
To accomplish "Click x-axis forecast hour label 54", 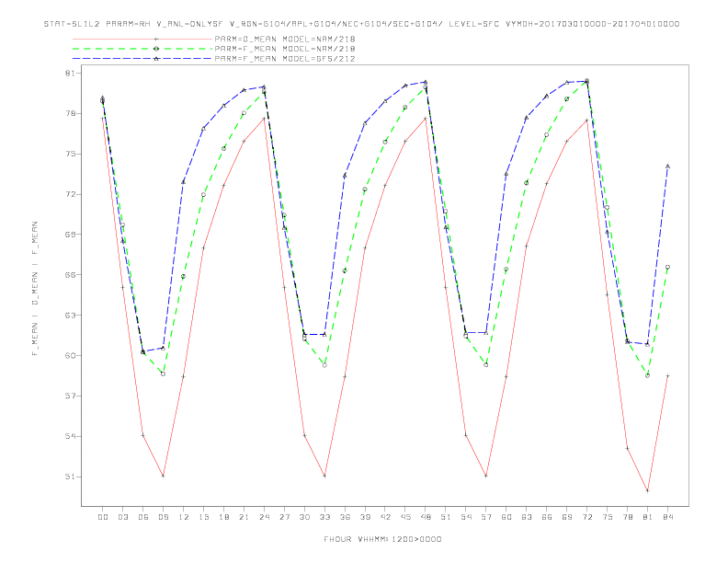I will [466, 517].
